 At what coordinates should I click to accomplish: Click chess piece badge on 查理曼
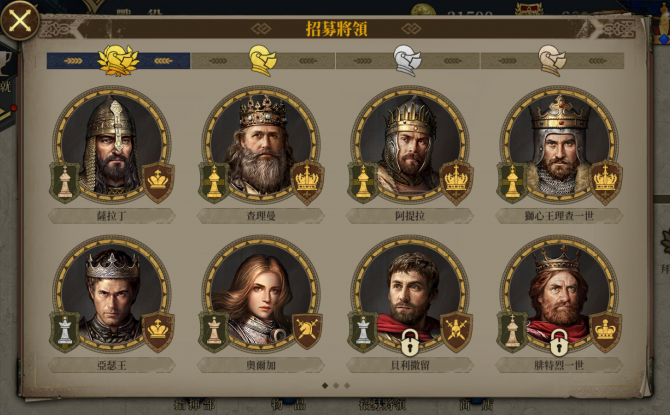214,182
